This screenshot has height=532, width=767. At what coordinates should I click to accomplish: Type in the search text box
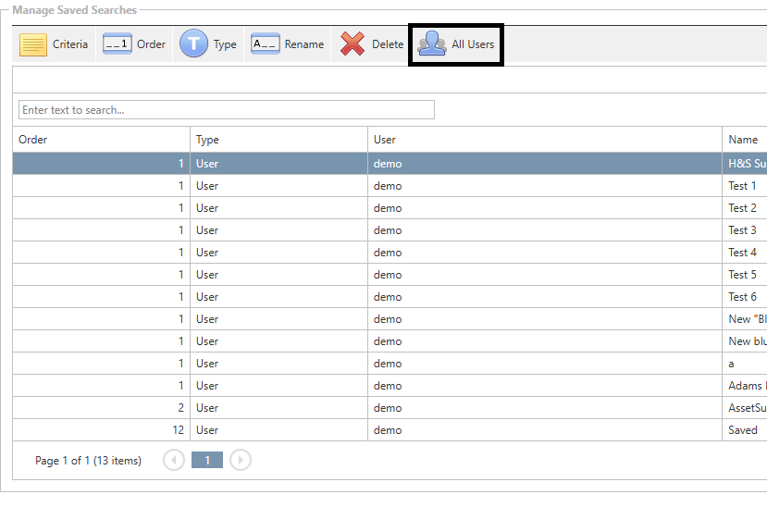click(x=226, y=110)
